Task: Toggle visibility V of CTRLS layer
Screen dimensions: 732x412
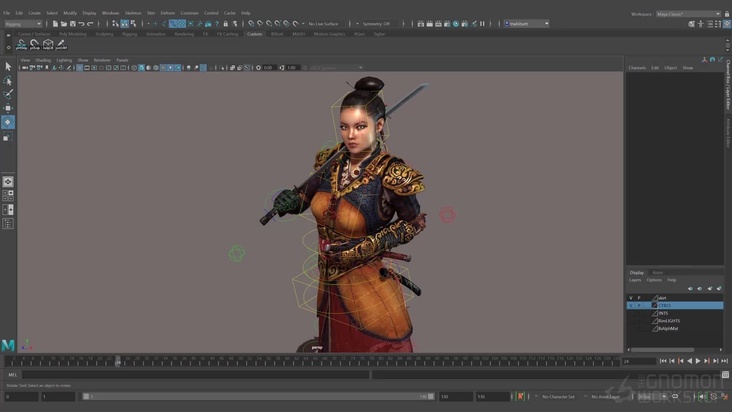Action: (x=631, y=306)
